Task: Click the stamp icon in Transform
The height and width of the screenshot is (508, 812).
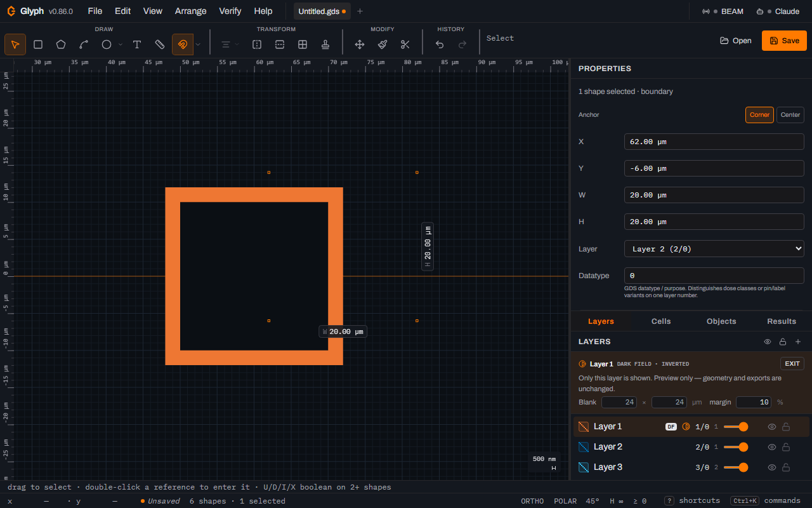Action: tap(325, 44)
